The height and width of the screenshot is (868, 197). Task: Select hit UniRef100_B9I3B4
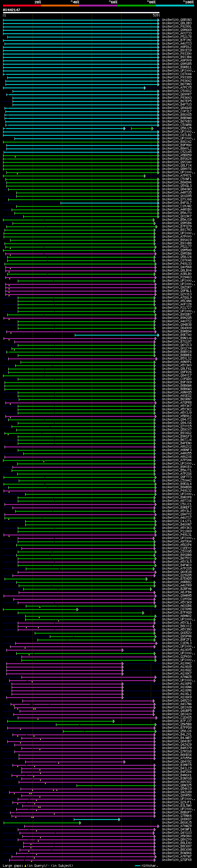pyautogui.click(x=177, y=57)
